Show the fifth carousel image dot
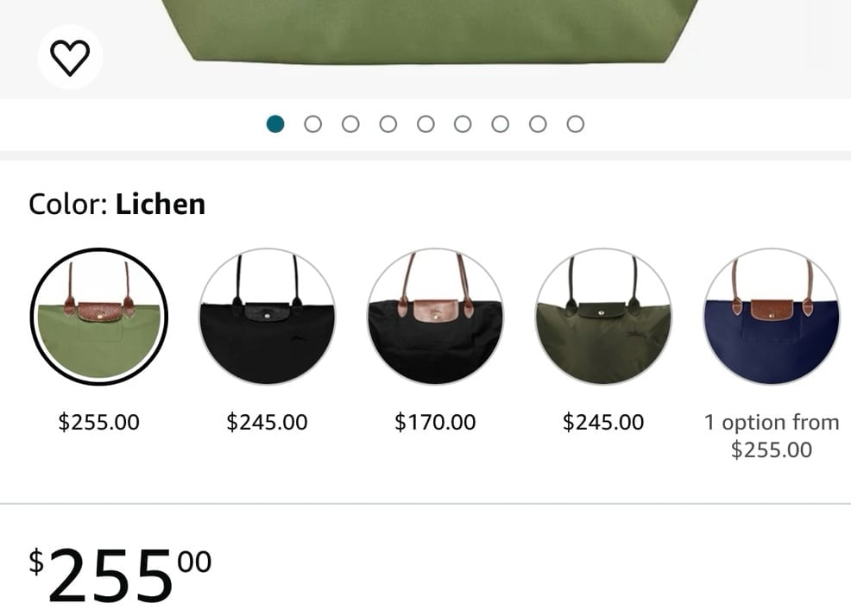The image size is (851, 616). pos(425,124)
